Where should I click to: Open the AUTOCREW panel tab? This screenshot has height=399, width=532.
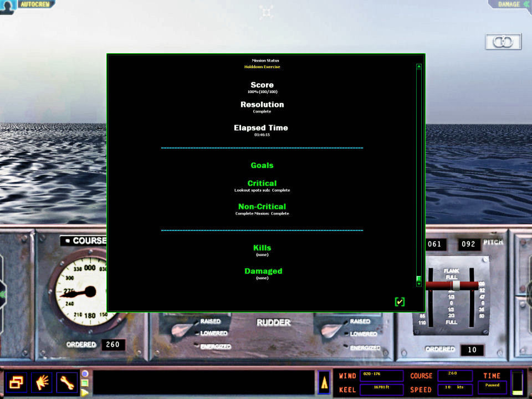coord(36,4)
